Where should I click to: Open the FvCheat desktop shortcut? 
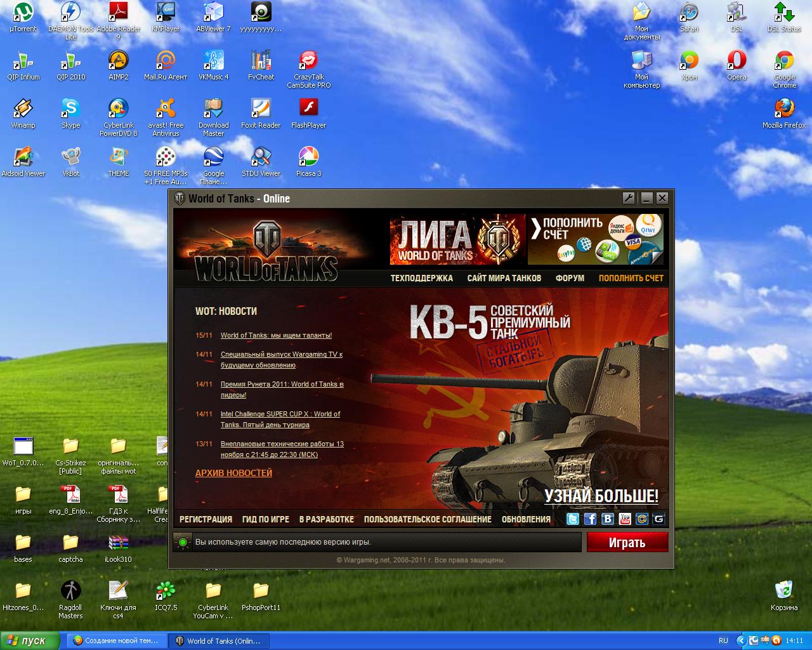261,65
